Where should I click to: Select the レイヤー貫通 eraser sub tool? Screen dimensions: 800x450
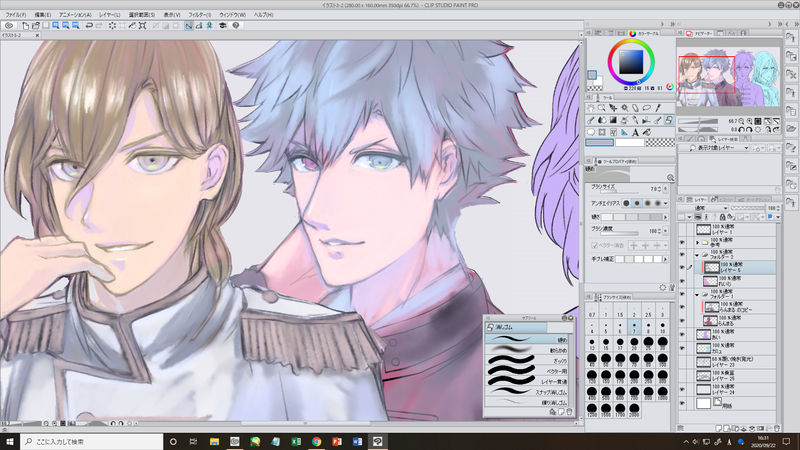(x=529, y=381)
